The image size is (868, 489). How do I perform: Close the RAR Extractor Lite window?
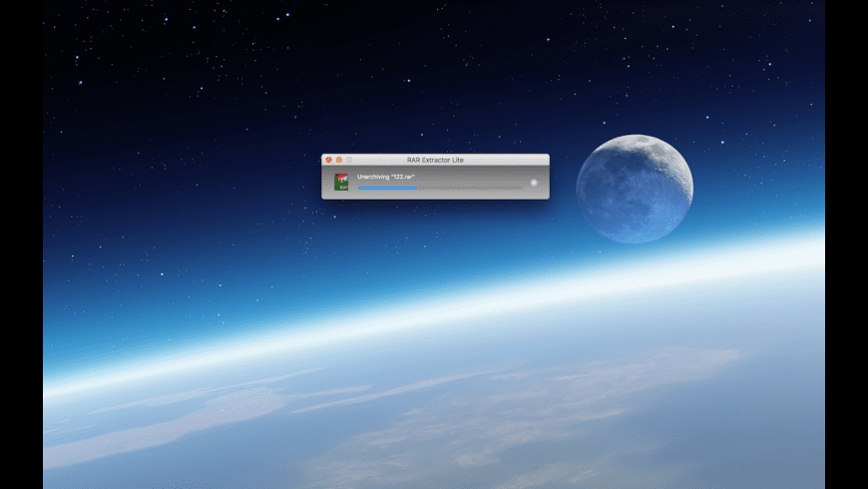coord(329,160)
